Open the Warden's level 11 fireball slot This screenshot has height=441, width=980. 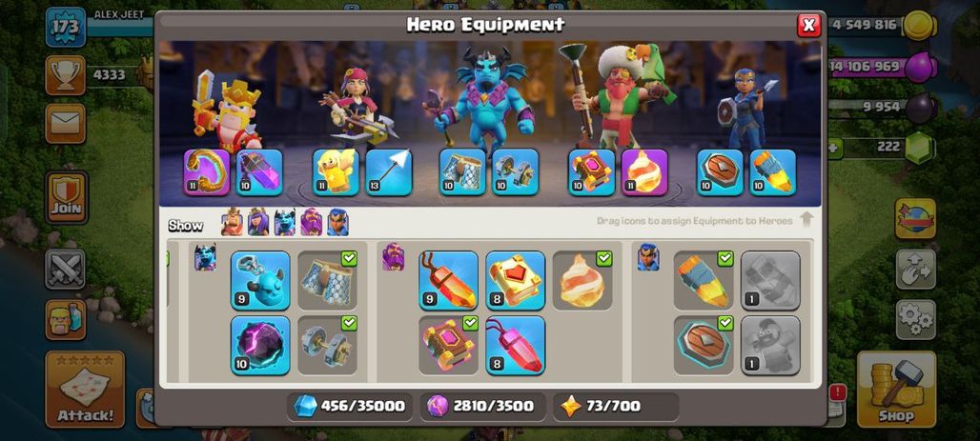644,172
